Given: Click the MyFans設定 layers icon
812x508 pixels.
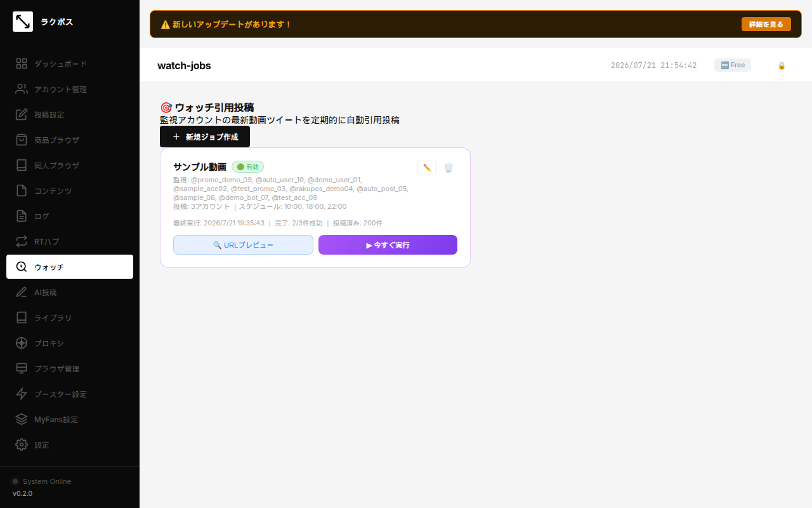Looking at the screenshot, I should click(x=22, y=419).
